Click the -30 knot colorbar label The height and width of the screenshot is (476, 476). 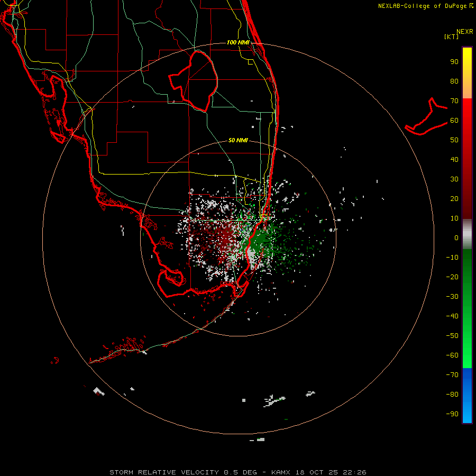click(x=452, y=297)
